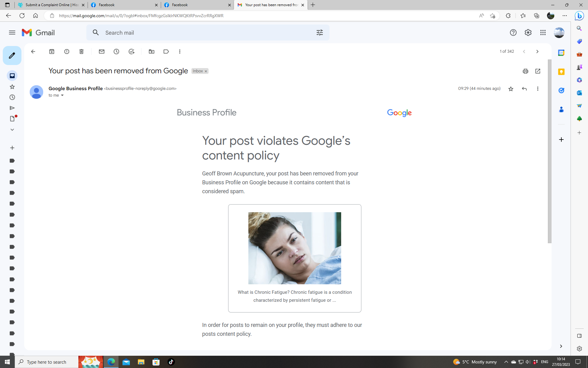Screen dimensions: 588x368
Task: Reply to the Google Business Profile email
Action: pos(524,89)
